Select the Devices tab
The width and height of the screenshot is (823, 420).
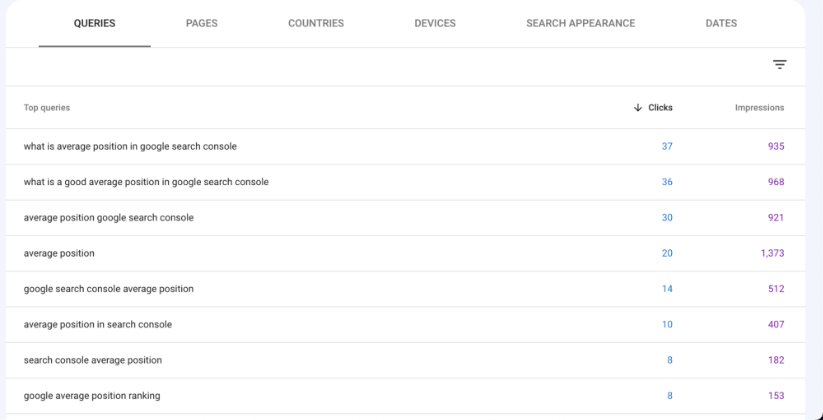[x=435, y=23]
